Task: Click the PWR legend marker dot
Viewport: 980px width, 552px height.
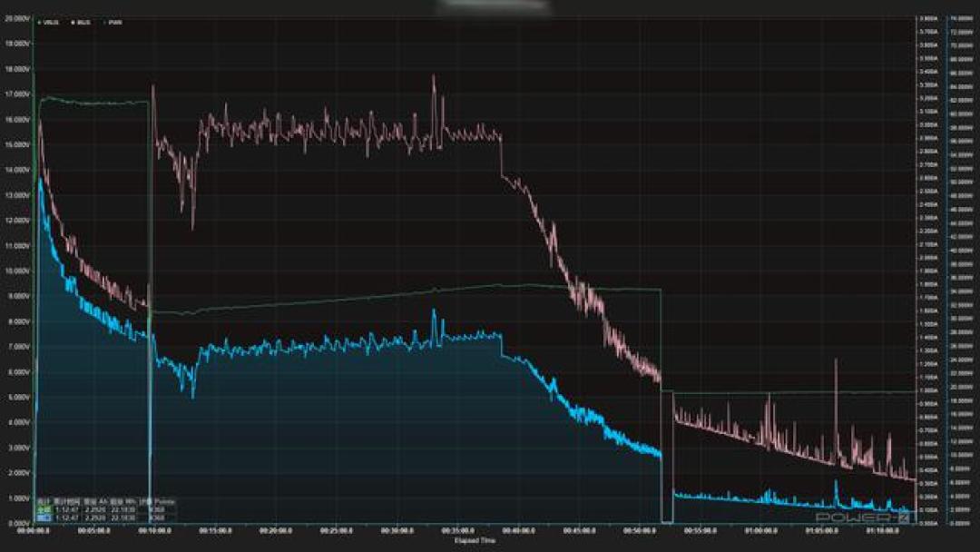Action: [x=105, y=22]
